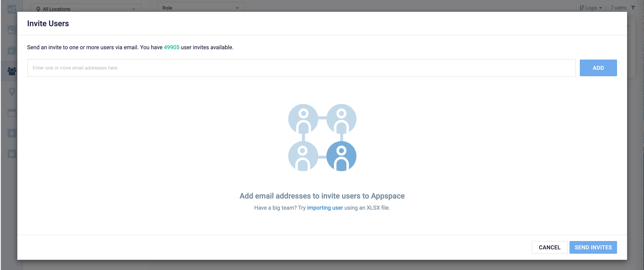
Task: Focus the email addresses input field
Action: 301,68
